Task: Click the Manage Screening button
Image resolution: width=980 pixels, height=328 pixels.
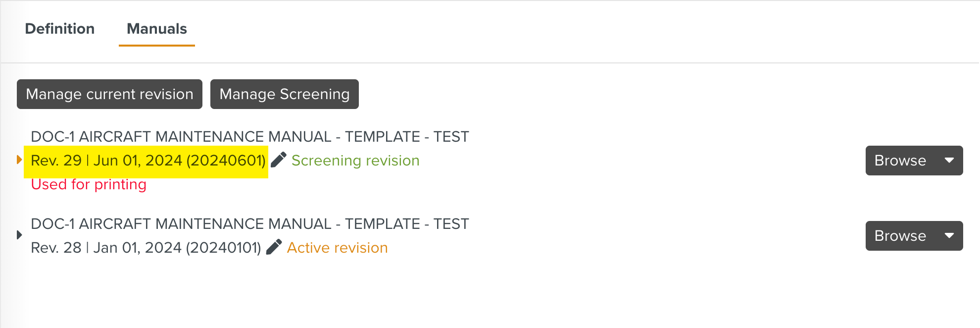Action: pyautogui.click(x=284, y=94)
